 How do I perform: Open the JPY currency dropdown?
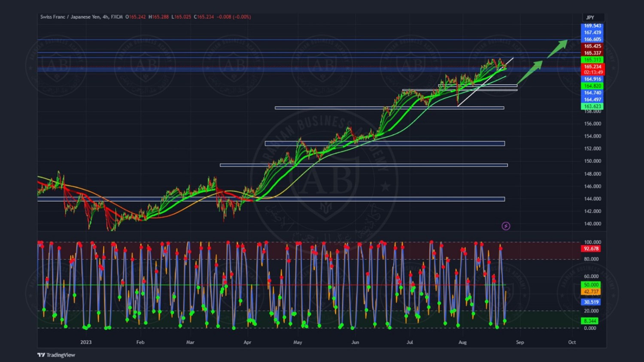594,18
